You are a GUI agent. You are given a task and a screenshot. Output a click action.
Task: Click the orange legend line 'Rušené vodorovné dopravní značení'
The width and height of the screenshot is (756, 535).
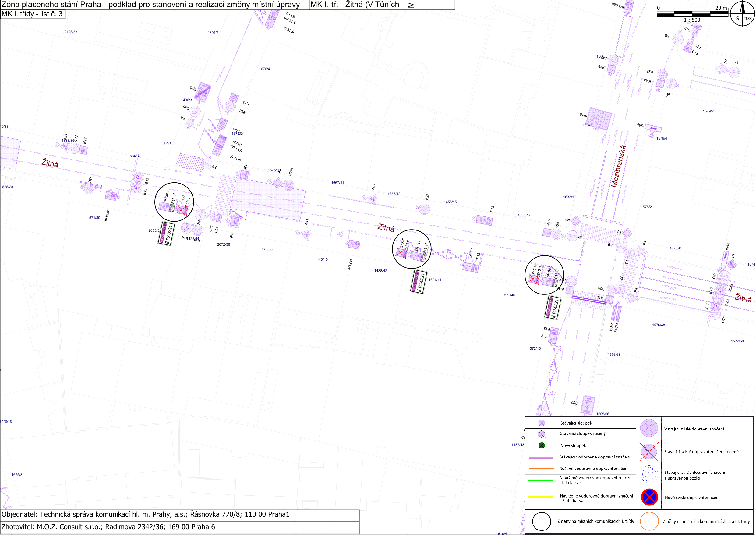point(541,469)
